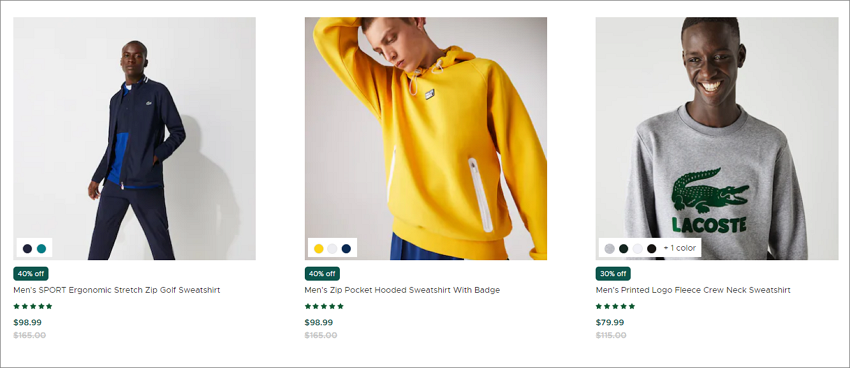Select navy color swatch on Golf Sweatshirt
Screen dimensions: 850x368
click(27, 249)
